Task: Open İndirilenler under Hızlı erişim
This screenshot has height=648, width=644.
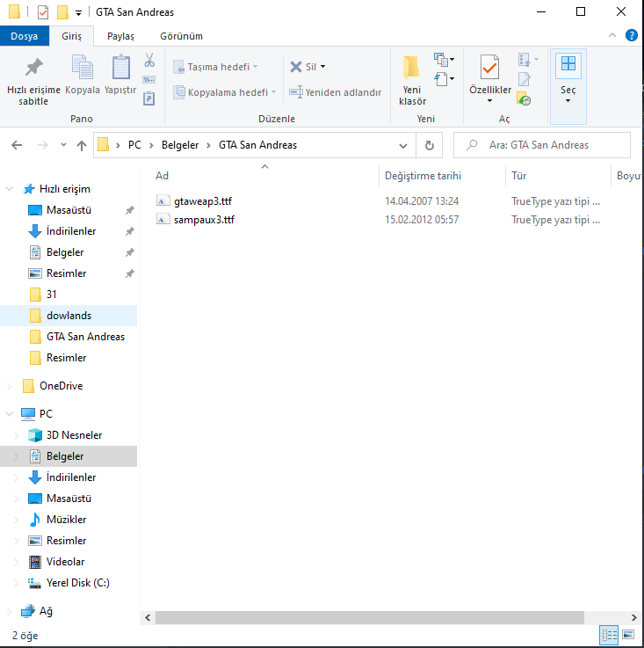Action: (x=71, y=231)
